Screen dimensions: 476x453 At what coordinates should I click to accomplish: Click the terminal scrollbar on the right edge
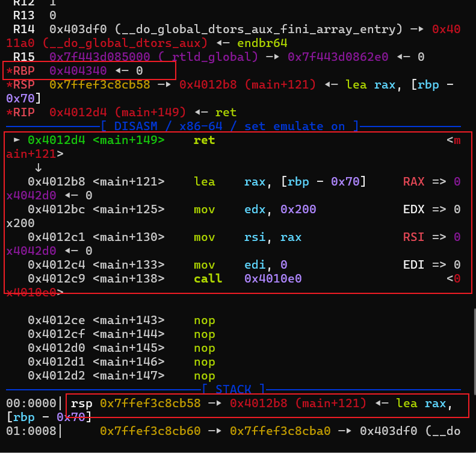pyautogui.click(x=474, y=352)
